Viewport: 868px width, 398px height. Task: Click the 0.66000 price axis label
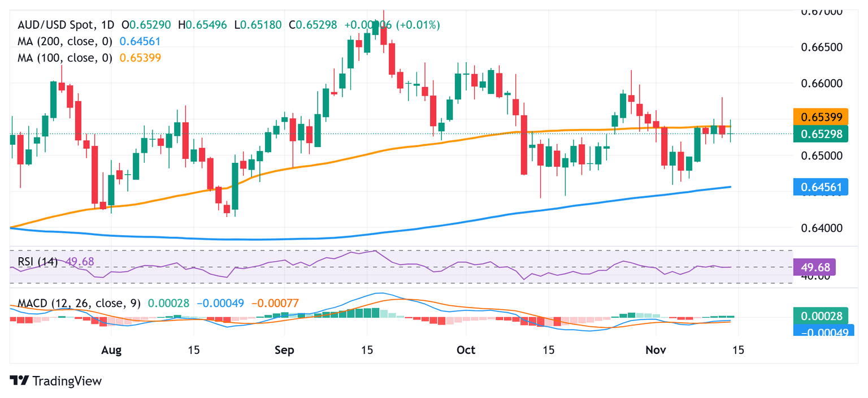click(x=824, y=83)
